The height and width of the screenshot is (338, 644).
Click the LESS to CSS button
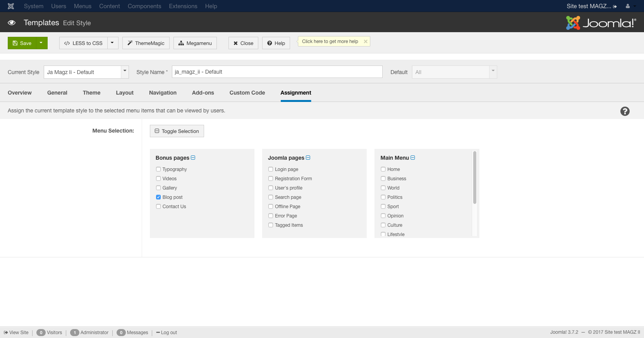[83, 43]
